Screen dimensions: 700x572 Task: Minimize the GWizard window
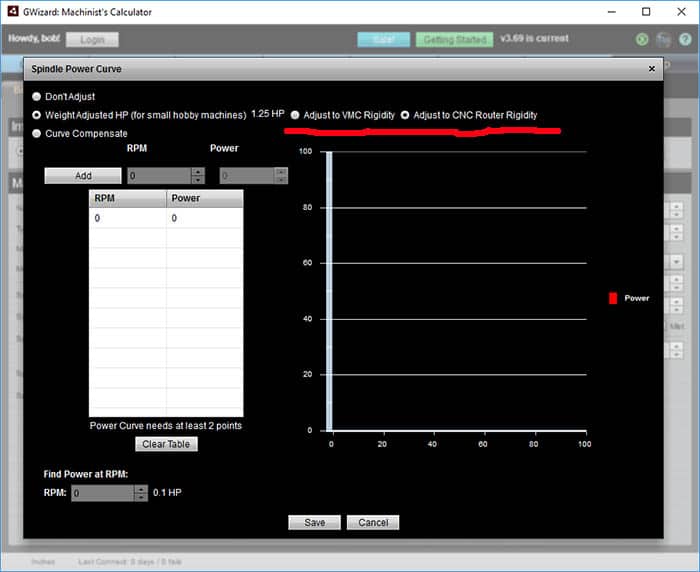coord(612,12)
